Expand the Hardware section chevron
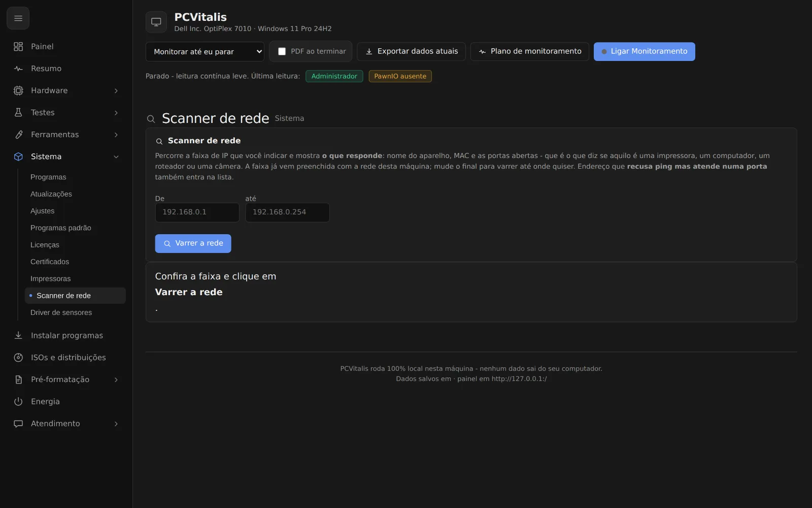The height and width of the screenshot is (508, 812). click(x=116, y=90)
